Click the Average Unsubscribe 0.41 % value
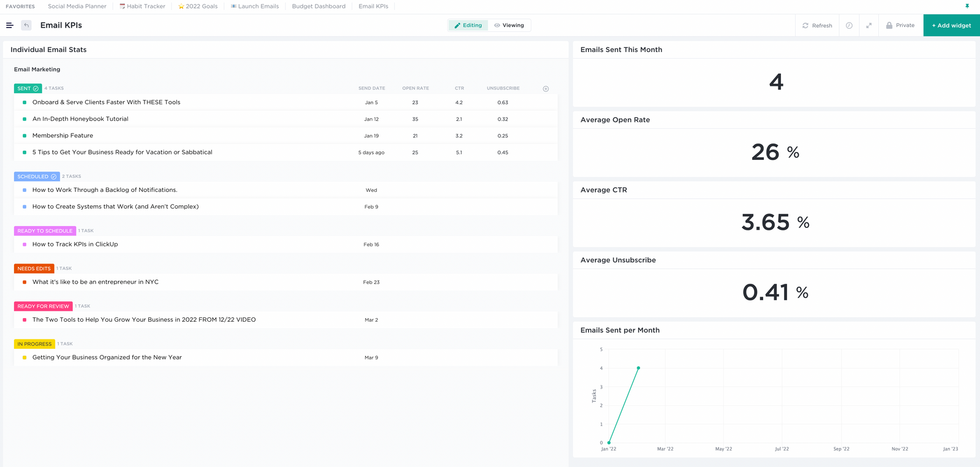The width and height of the screenshot is (980, 467). pyautogui.click(x=775, y=292)
